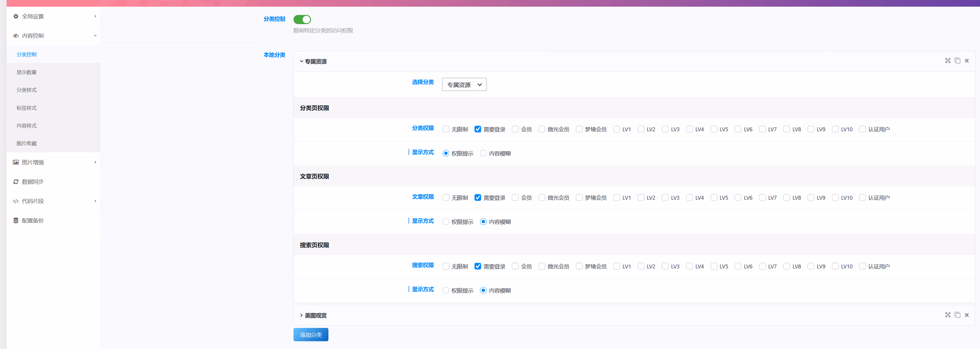Viewport: 980px width, 349px height.
Task: Uncheck 需要登录 in the 搜索权限 row
Action: [478, 266]
